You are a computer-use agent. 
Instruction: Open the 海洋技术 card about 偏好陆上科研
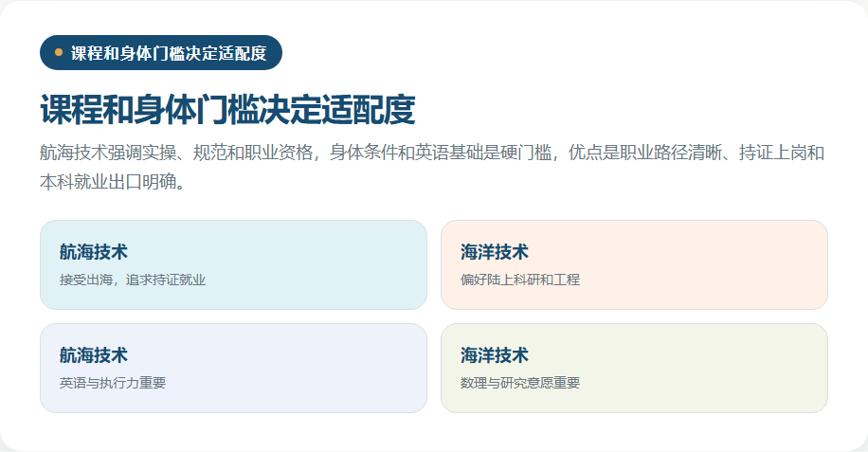(634, 265)
